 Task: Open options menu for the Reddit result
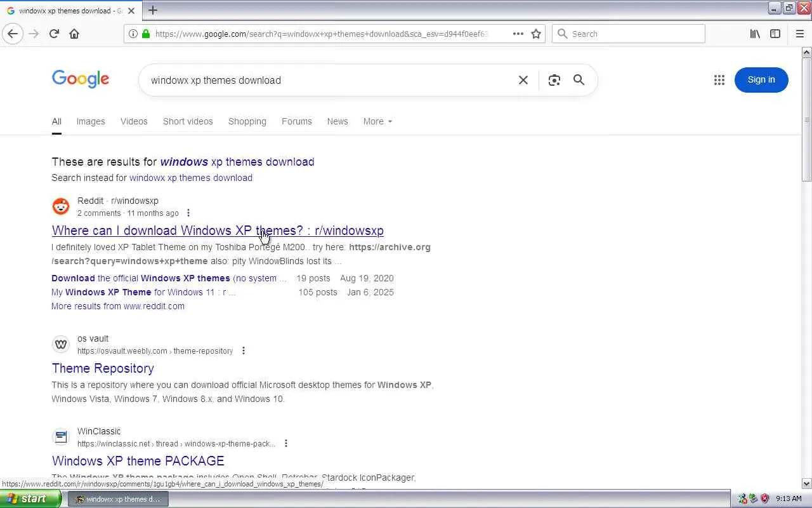point(188,213)
